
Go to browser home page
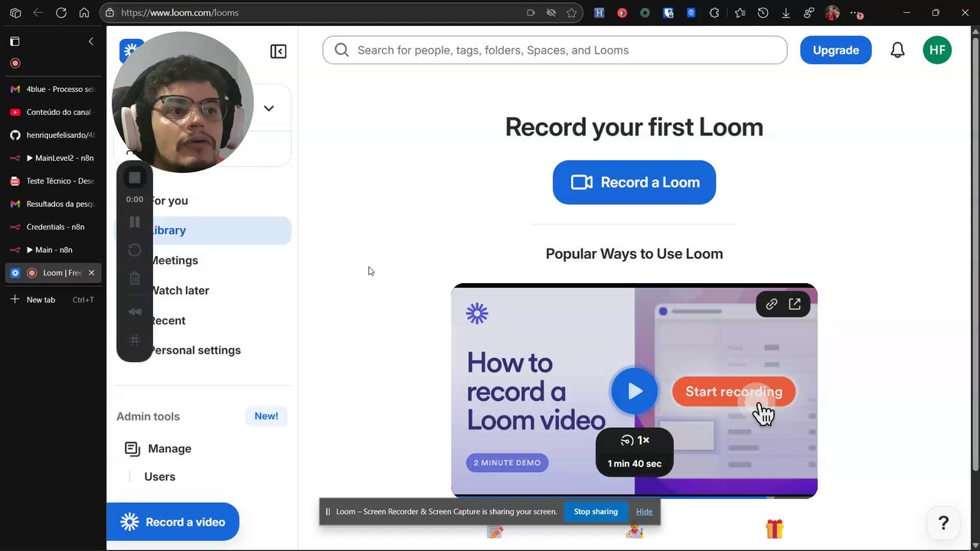coord(84,13)
